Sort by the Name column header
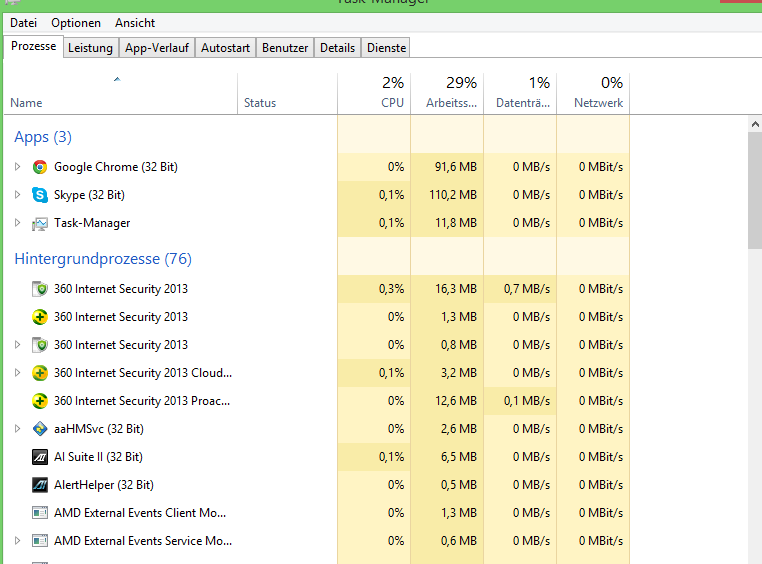Viewport: 762px width, 564px height. (x=121, y=94)
